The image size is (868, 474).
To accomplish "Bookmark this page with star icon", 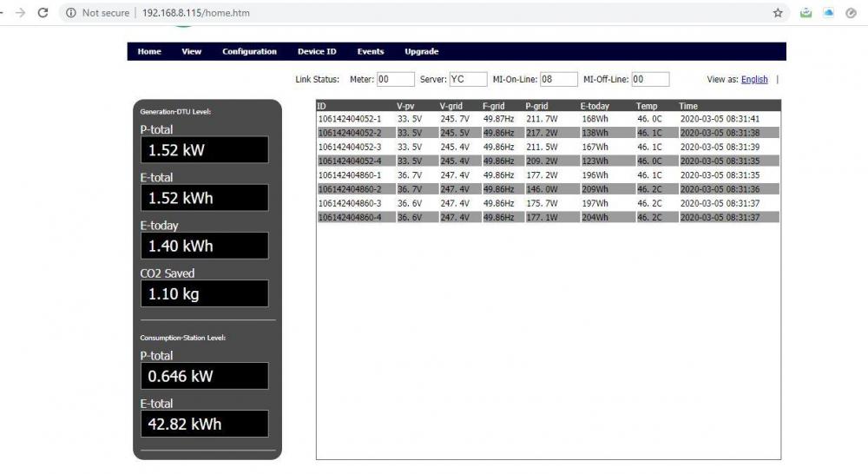I will 778,13.
